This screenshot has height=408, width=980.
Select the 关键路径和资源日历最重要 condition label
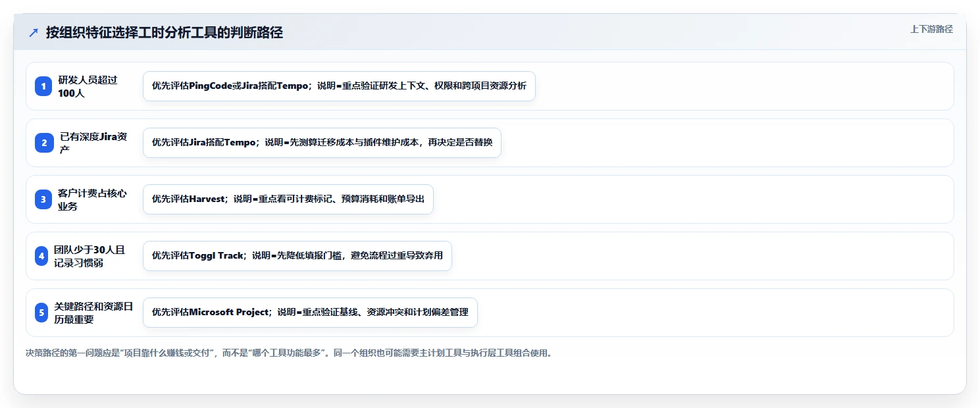click(93, 313)
